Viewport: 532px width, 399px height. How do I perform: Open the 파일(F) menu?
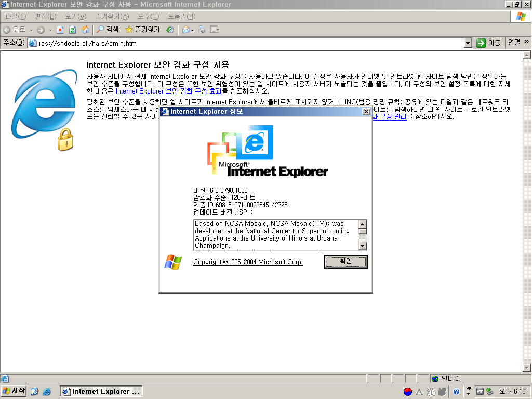point(16,16)
